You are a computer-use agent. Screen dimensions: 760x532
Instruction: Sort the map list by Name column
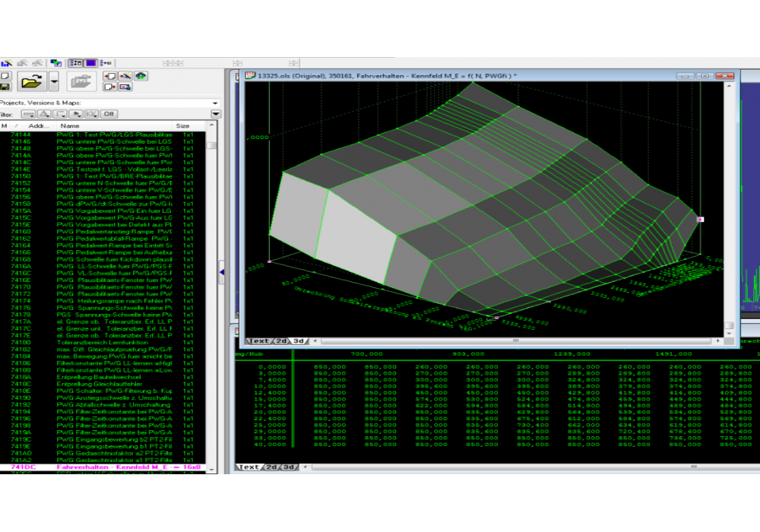tap(70, 126)
